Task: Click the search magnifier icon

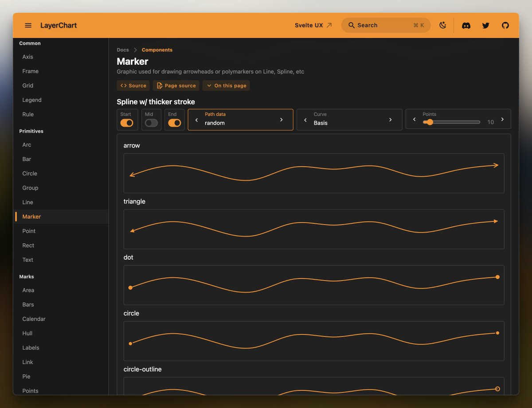Action: (352, 25)
